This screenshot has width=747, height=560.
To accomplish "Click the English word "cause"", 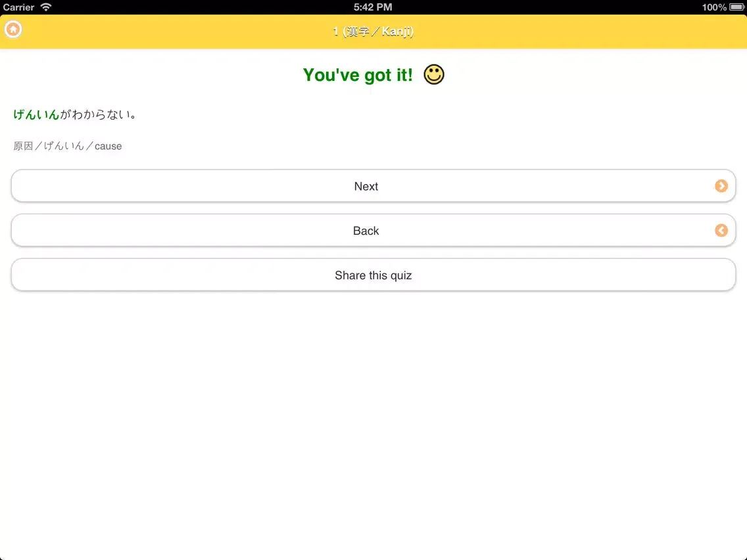I will point(108,146).
